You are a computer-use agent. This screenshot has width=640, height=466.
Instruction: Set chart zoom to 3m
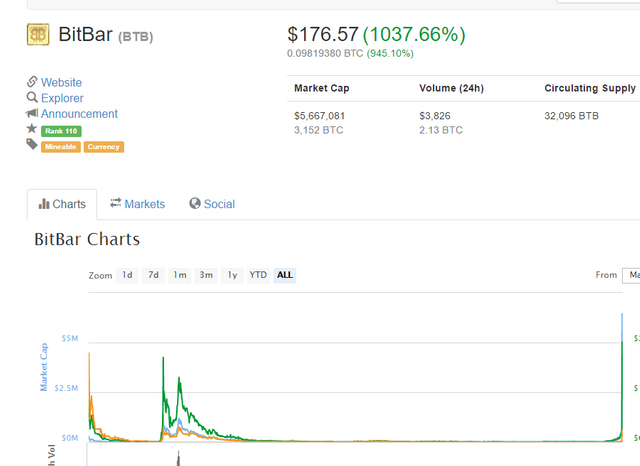point(206,275)
